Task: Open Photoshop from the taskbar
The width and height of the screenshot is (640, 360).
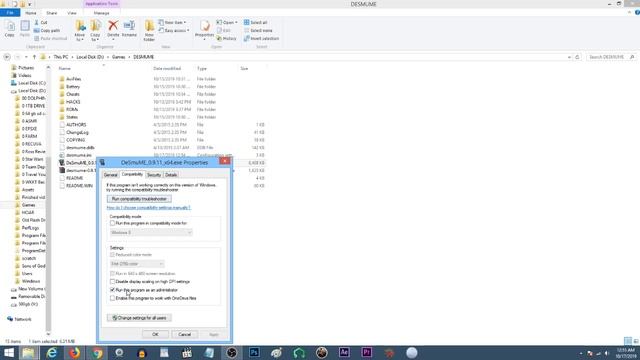Action: 254,353
